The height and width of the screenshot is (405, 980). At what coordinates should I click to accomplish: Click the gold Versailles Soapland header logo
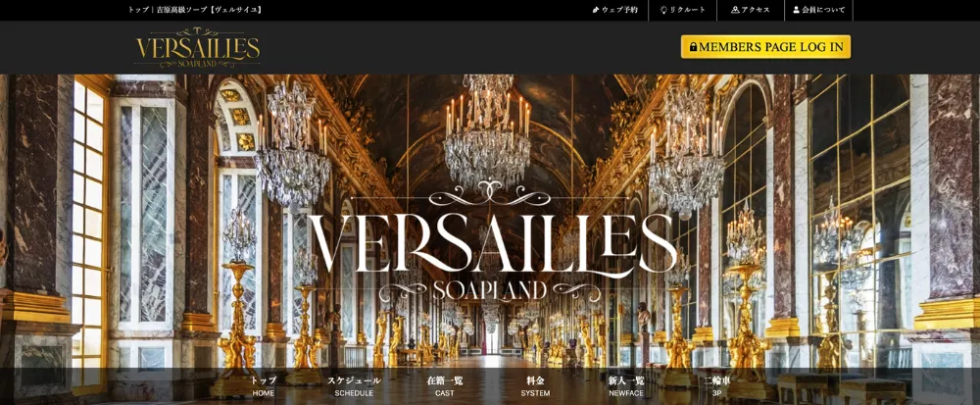198,47
